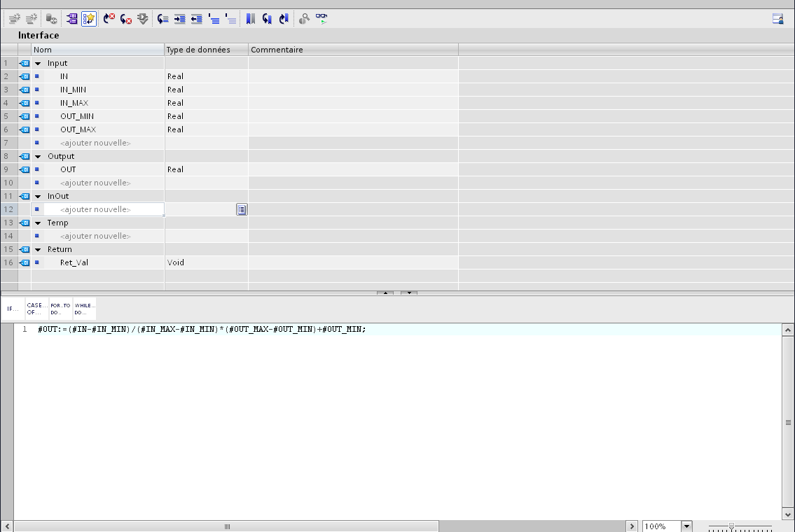
Task: Adjust the zoom slider handle
Action: tap(731, 526)
